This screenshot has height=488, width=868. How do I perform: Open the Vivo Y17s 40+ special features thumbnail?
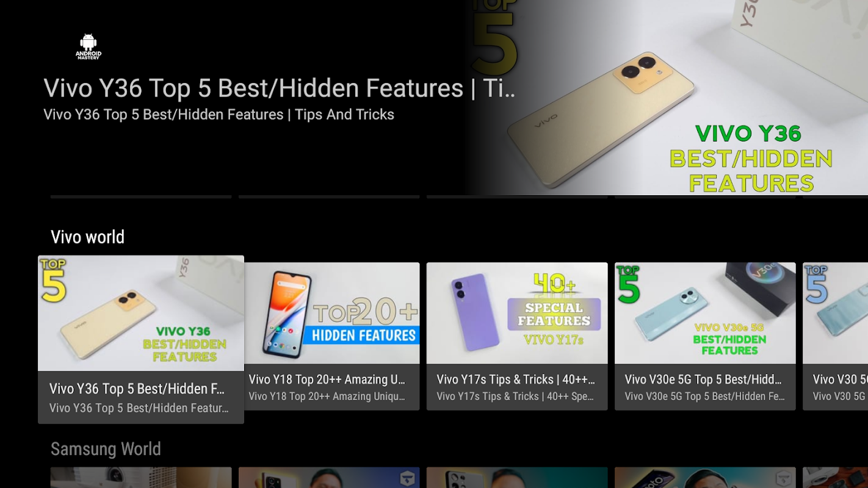517,313
